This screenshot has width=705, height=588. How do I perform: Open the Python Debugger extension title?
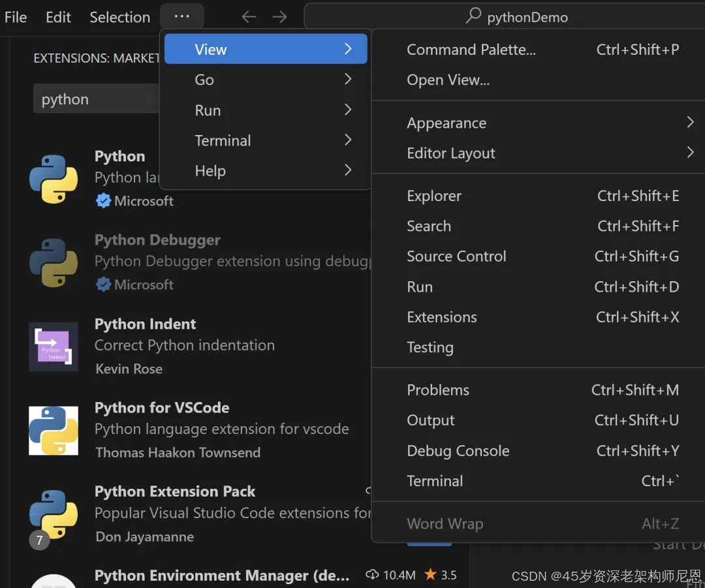point(157,240)
